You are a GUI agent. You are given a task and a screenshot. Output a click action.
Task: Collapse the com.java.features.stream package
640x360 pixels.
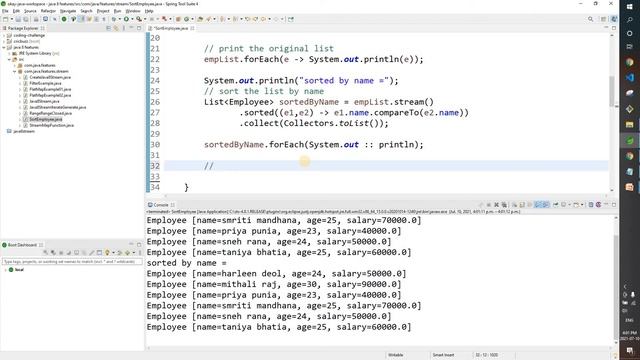pyautogui.click(x=15, y=71)
